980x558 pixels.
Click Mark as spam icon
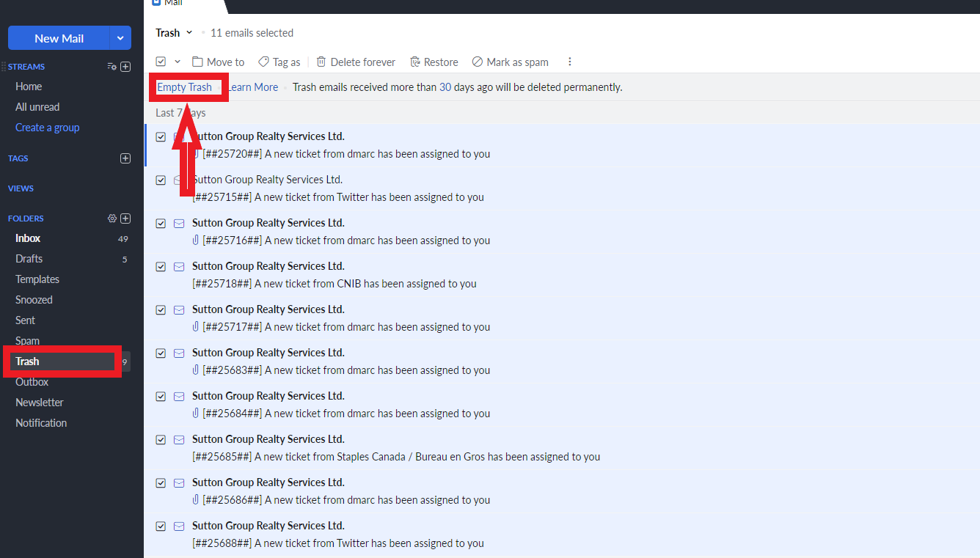(x=478, y=62)
